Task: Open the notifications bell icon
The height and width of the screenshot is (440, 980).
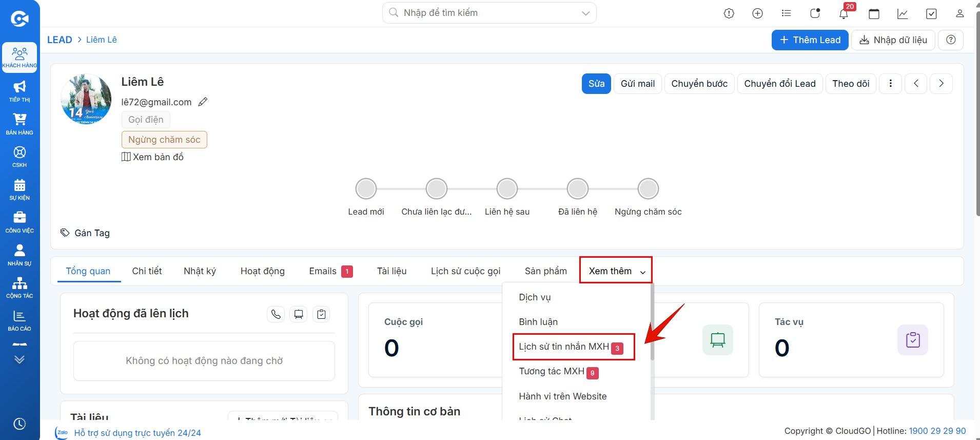Action: [844, 14]
